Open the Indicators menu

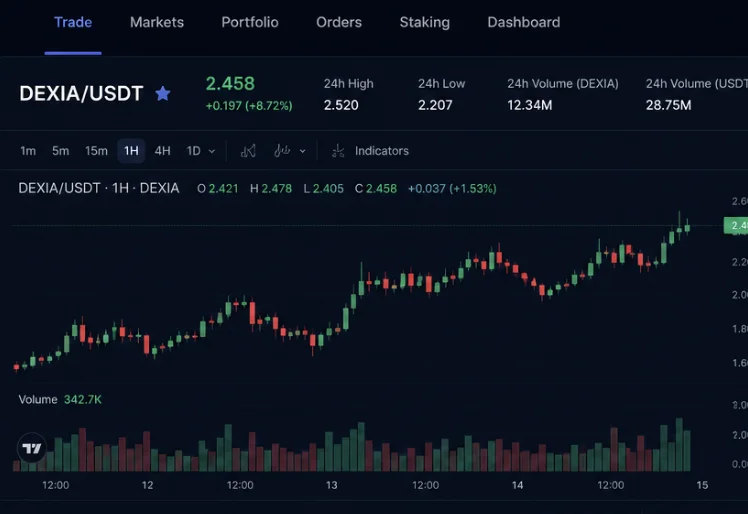tap(382, 151)
